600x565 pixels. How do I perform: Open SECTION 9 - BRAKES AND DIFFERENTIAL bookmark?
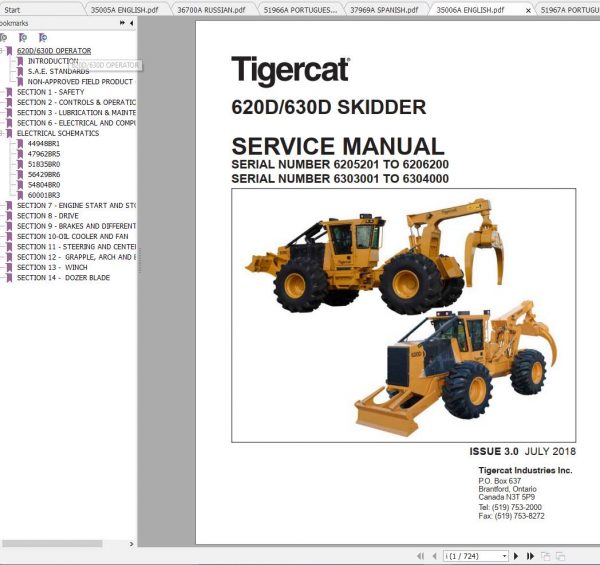coord(76,226)
